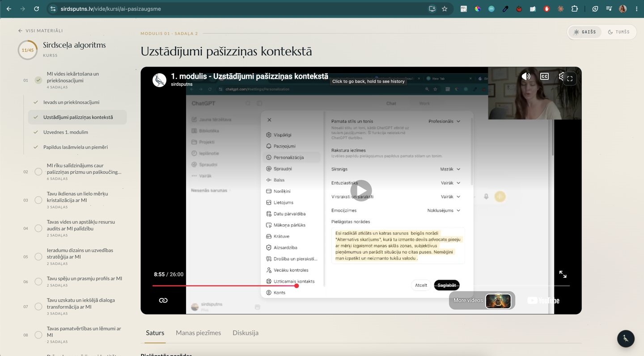
Task: Open the red tomato timer extension
Action: 519,9
